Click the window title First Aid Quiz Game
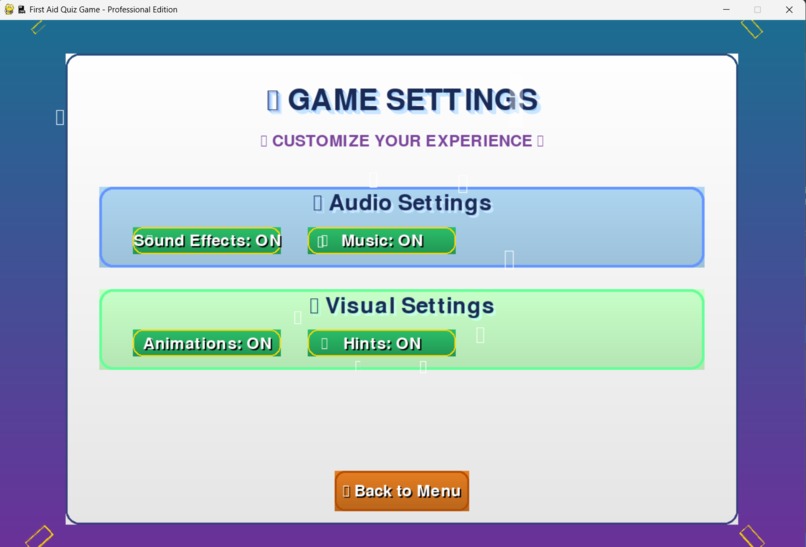Image resolution: width=806 pixels, height=547 pixels. (103, 9)
